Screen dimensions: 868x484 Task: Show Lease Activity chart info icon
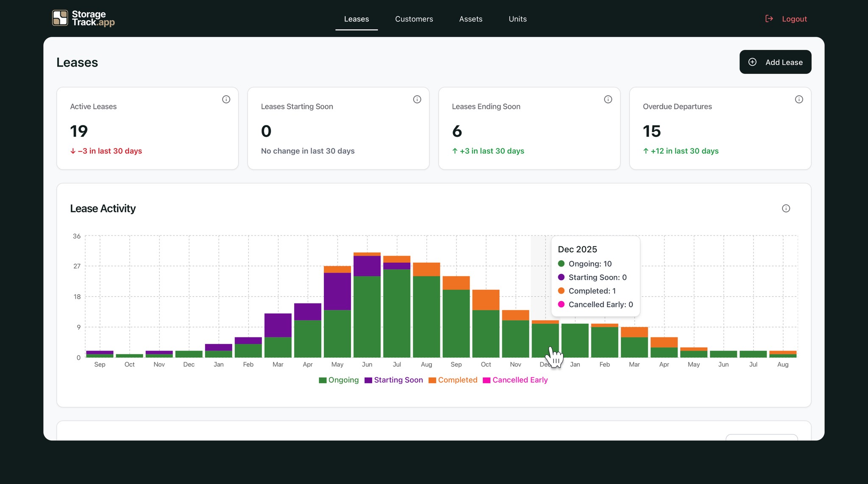[786, 208]
